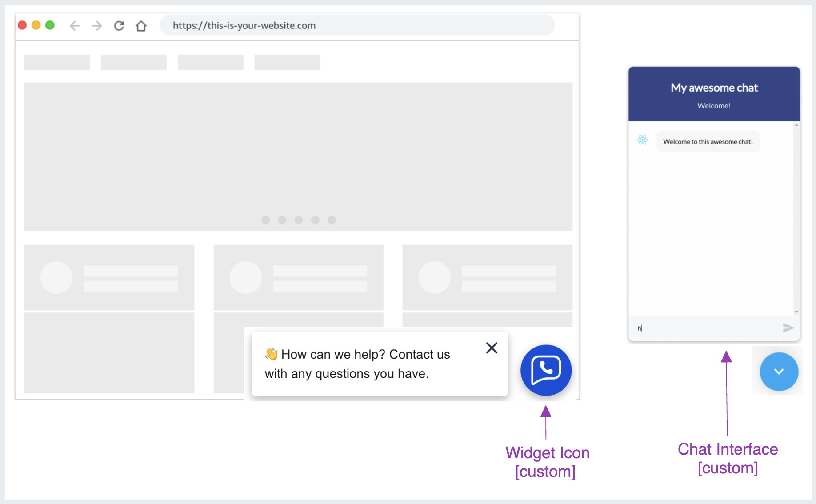Select the first carousel dot
The width and height of the screenshot is (816, 504).
(x=265, y=220)
